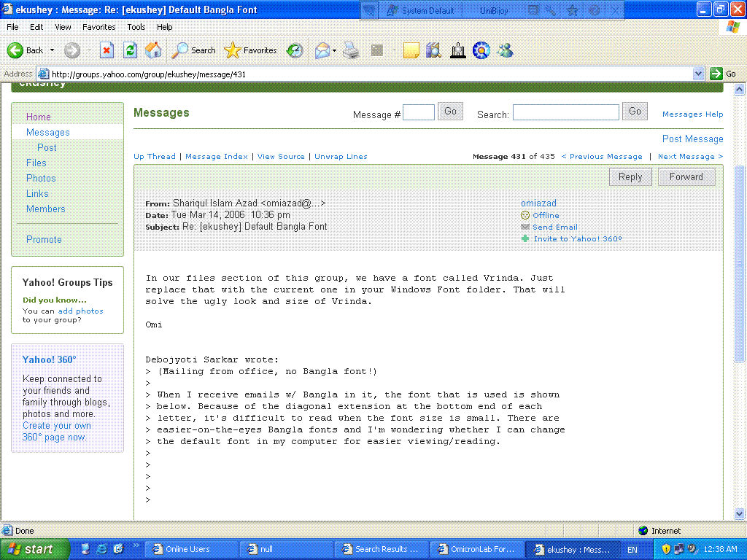Click the blue circular globe toolbar icon
The width and height of the screenshot is (747, 560).
[481, 50]
